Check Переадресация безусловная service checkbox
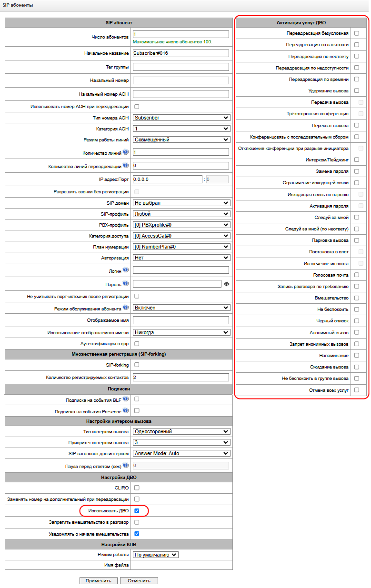Image resolution: width=371 pixels, height=588 pixels. click(357, 33)
